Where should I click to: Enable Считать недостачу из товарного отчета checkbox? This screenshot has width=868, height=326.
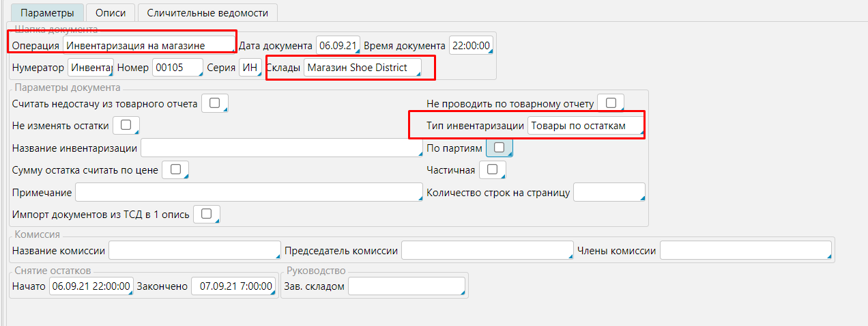coord(214,103)
